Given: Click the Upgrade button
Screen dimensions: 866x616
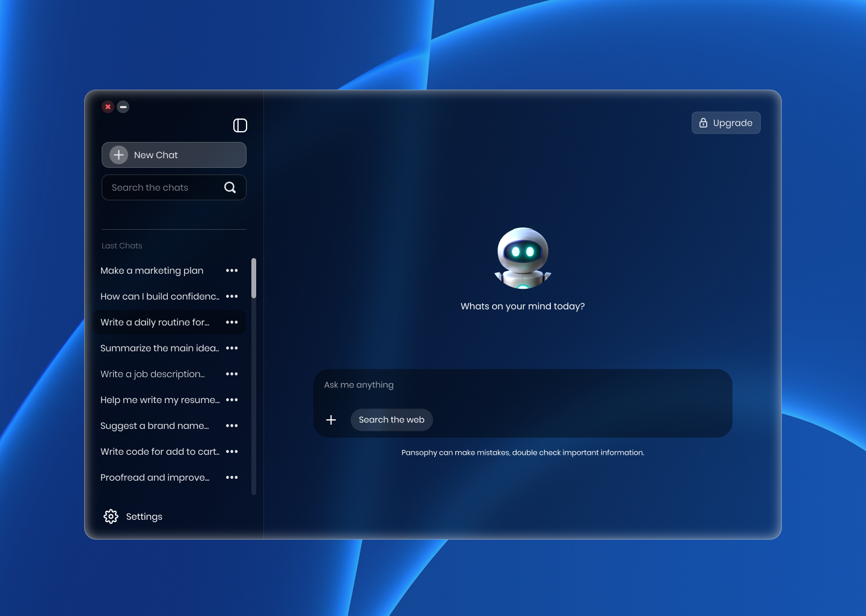Looking at the screenshot, I should point(726,123).
